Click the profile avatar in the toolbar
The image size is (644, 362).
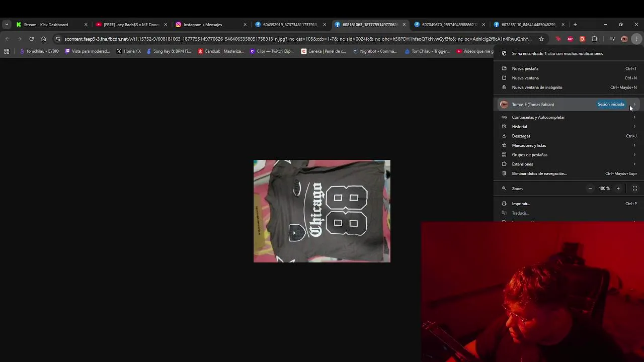(x=624, y=39)
